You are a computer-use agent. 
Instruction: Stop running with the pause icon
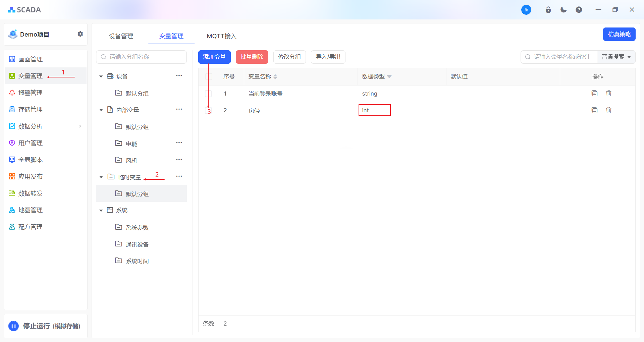[x=14, y=326]
